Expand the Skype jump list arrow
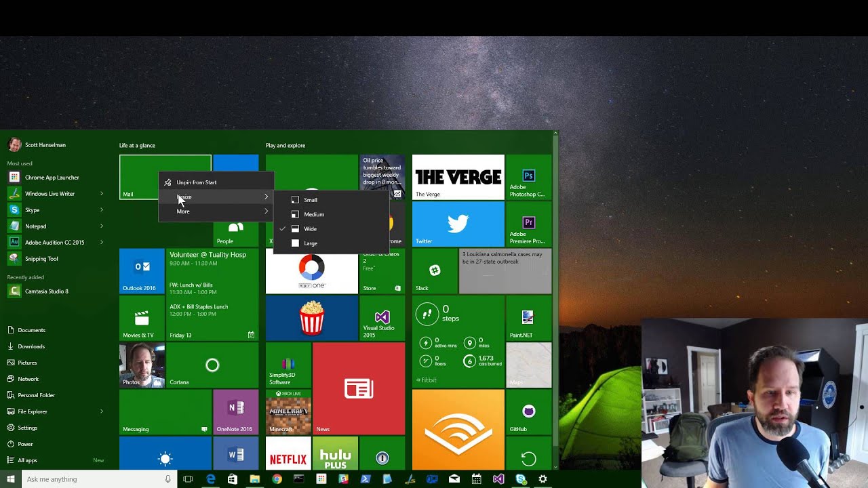The width and height of the screenshot is (868, 488). click(102, 210)
